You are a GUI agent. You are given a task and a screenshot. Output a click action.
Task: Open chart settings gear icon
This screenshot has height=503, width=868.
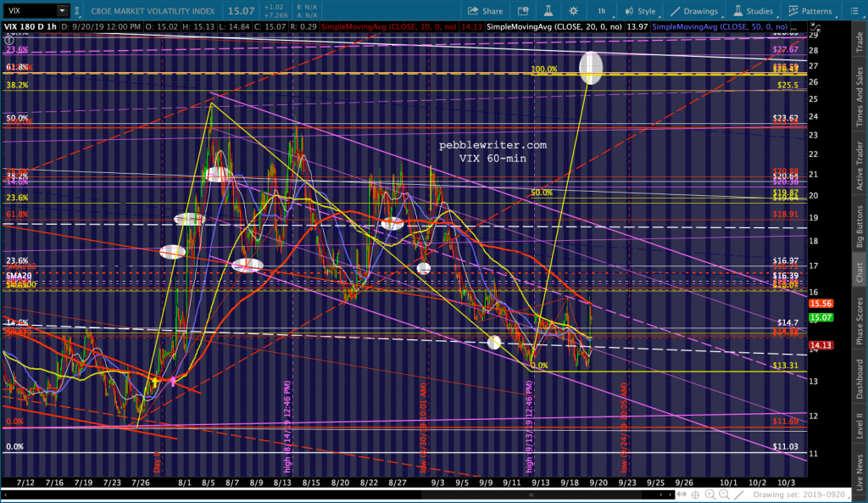tap(573, 11)
